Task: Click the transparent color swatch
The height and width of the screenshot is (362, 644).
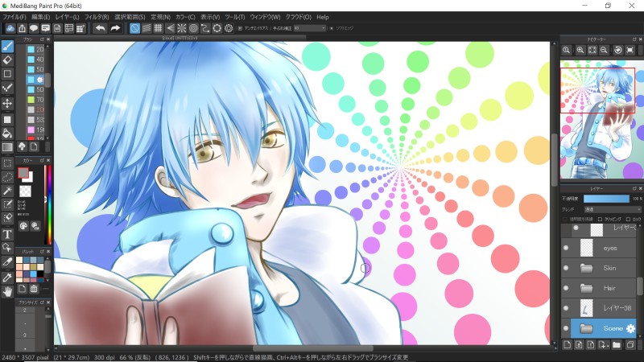Action: [26, 191]
